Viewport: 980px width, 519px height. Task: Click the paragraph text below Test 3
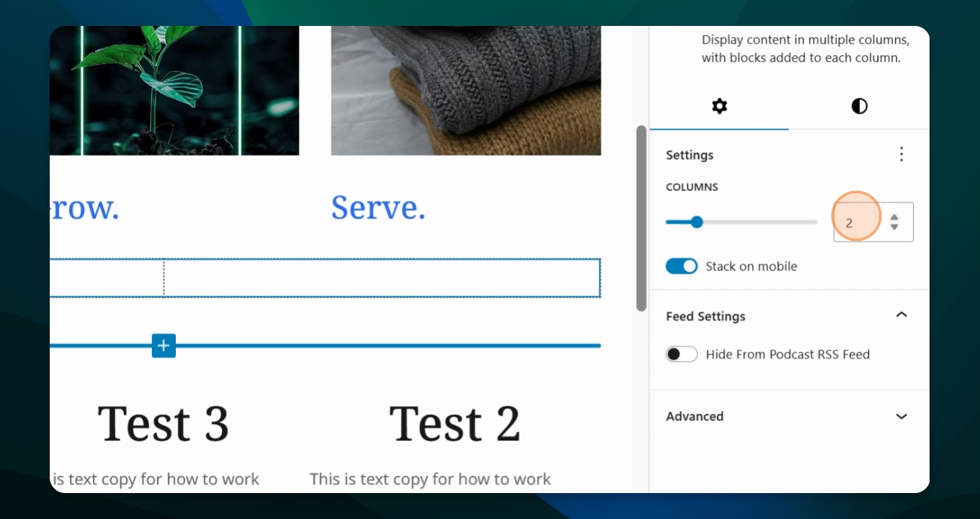tap(155, 479)
